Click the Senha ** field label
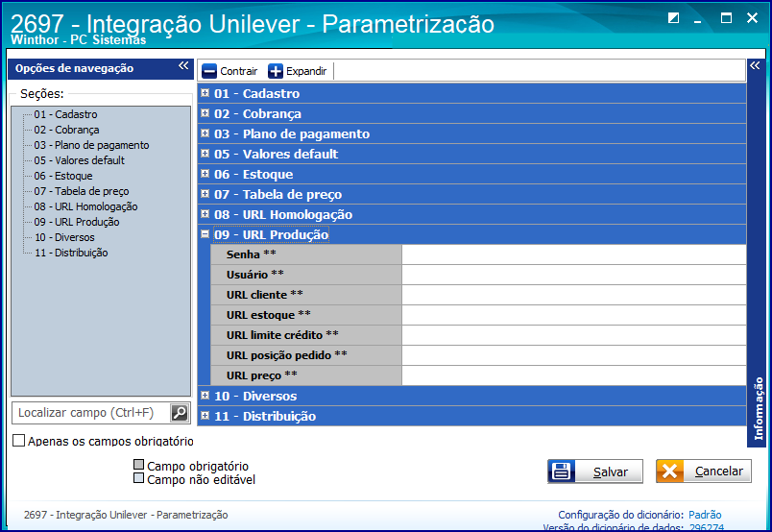Screen dimensions: 772x532 tap(252, 254)
